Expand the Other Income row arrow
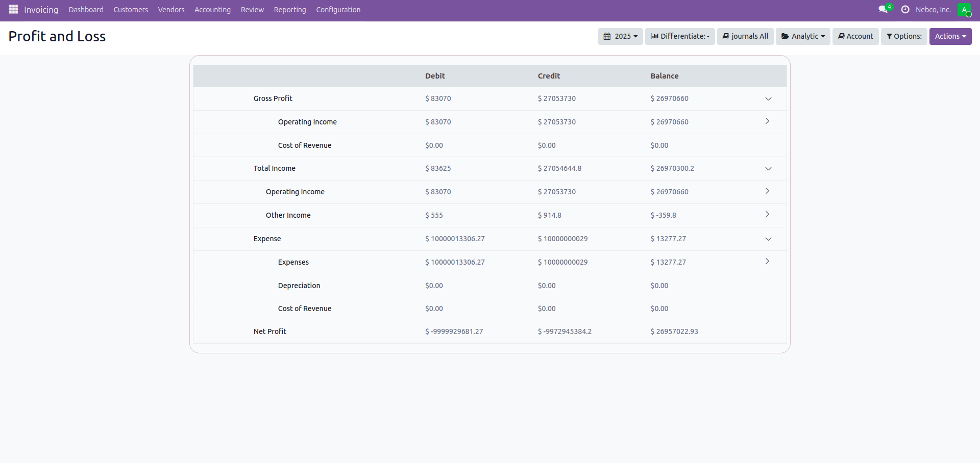The image size is (980, 463). point(767,215)
